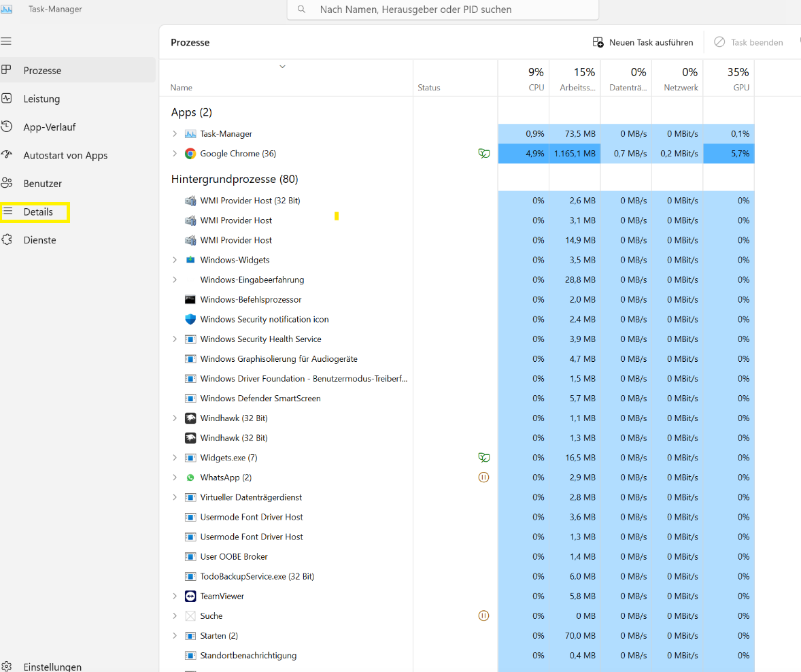Viewport: 801px width, 672px height.
Task: Click the Leistung sidebar icon
Action: (7, 99)
